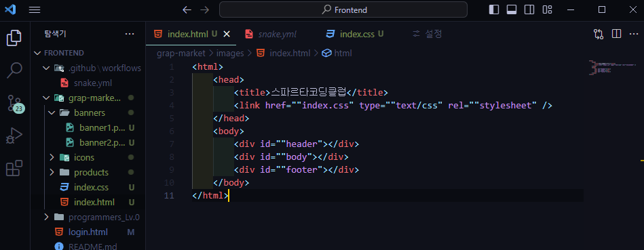Collapse the .github\workflows folder
644x250 pixels.
(46, 68)
